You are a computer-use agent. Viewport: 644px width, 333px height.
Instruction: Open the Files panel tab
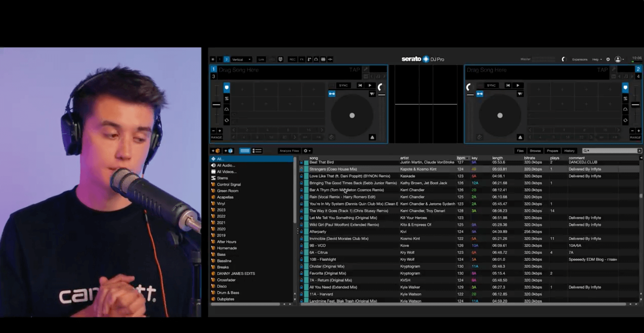[x=520, y=151]
